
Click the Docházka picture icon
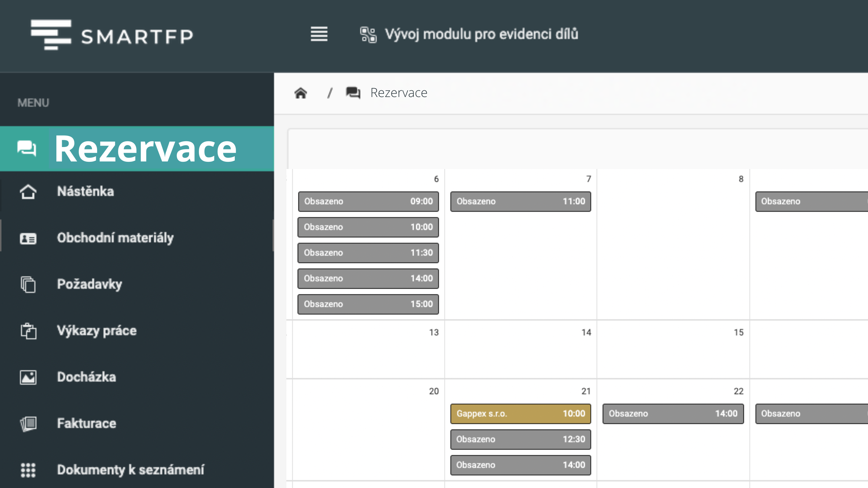(28, 377)
